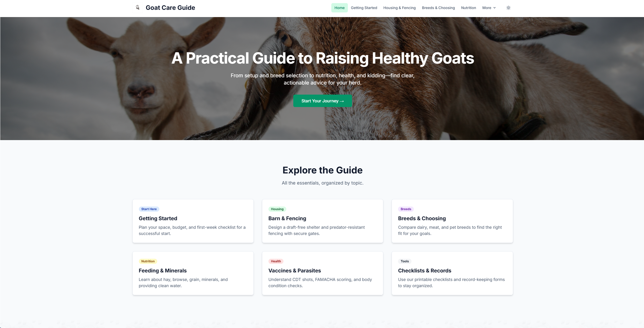Select the Home menu item
The width and height of the screenshot is (644, 328).
pyautogui.click(x=339, y=8)
